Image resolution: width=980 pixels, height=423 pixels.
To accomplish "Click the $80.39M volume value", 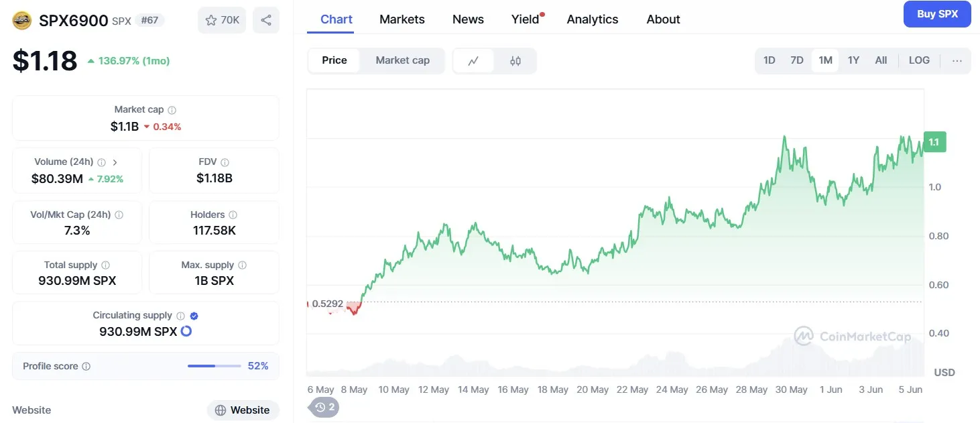I will click(x=57, y=179).
